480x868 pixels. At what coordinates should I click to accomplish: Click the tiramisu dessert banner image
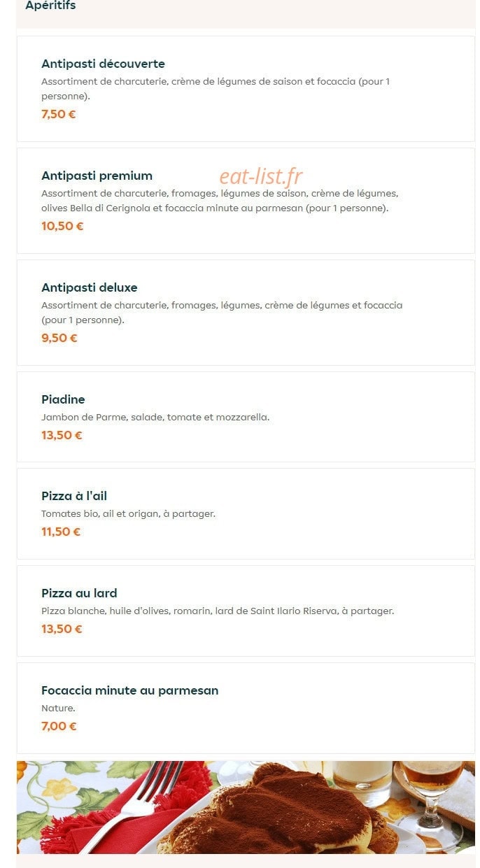pyautogui.click(x=246, y=807)
